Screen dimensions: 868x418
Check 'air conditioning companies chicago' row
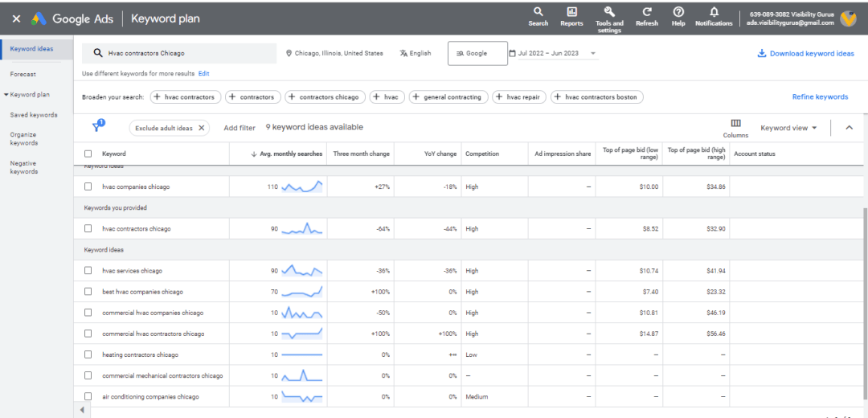pyautogui.click(x=88, y=396)
